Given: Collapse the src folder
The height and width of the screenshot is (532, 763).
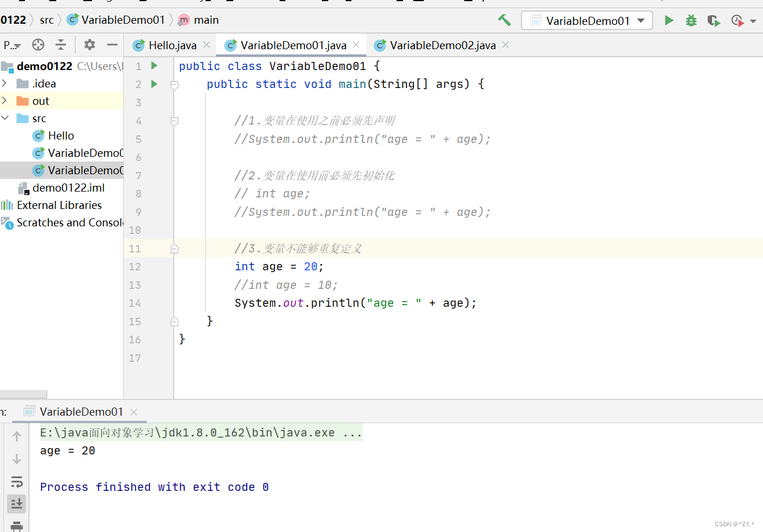Looking at the screenshot, I should 5,118.
